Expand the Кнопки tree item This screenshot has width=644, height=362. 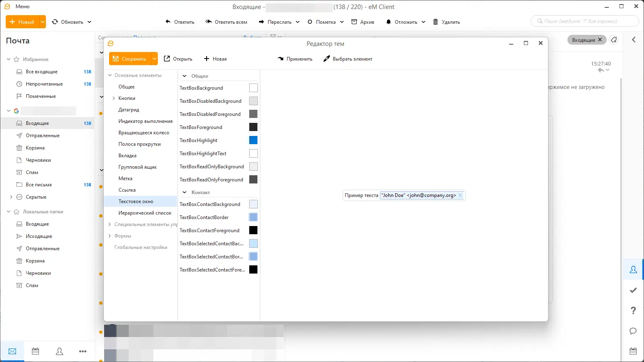tap(114, 98)
